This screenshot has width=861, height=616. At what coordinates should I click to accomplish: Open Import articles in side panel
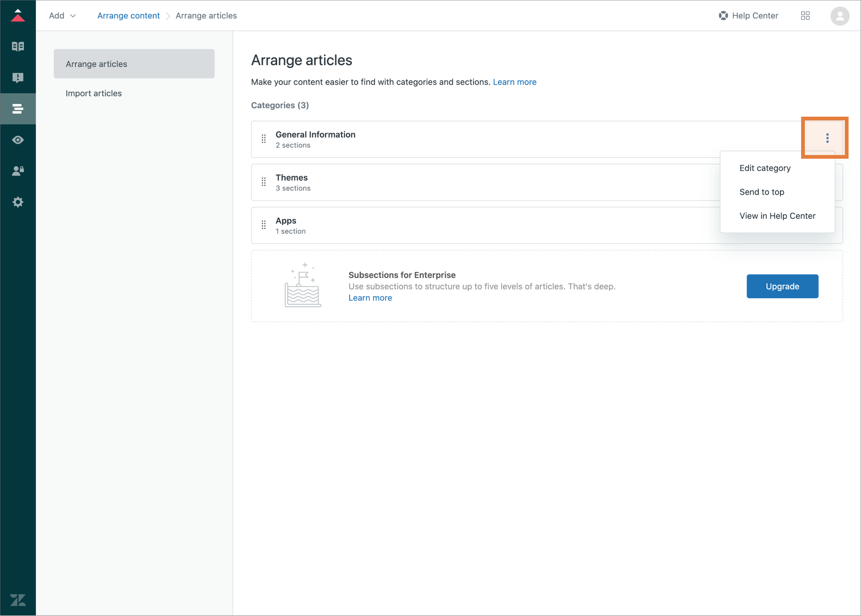click(x=93, y=93)
